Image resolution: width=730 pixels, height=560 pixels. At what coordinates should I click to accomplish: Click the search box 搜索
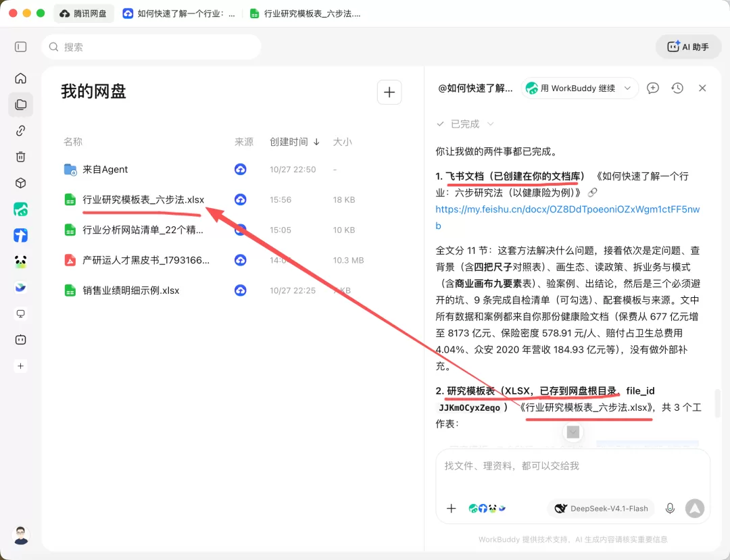click(151, 47)
